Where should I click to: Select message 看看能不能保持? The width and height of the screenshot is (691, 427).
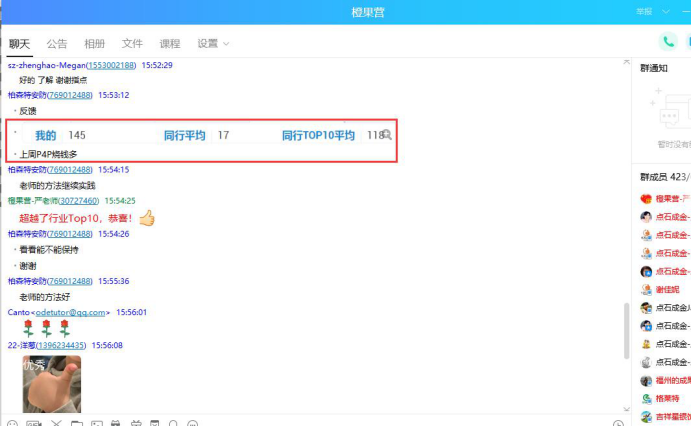49,250
